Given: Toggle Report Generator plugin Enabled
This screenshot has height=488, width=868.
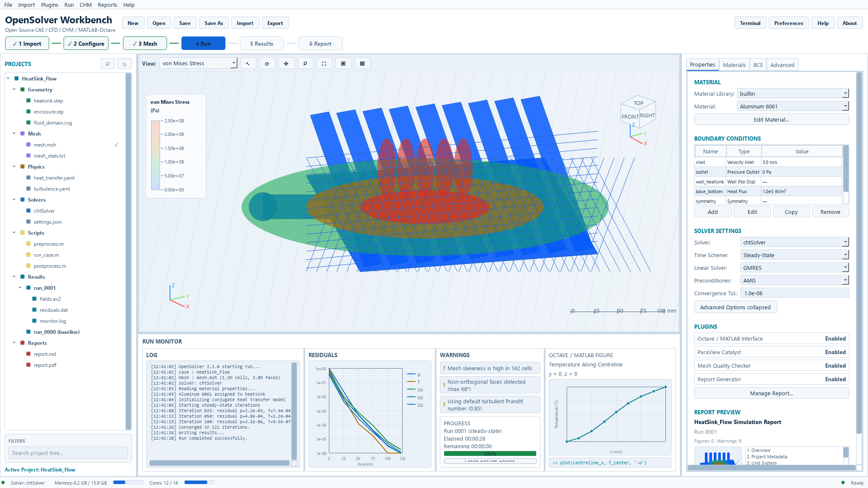Looking at the screenshot, I should tap(835, 380).
